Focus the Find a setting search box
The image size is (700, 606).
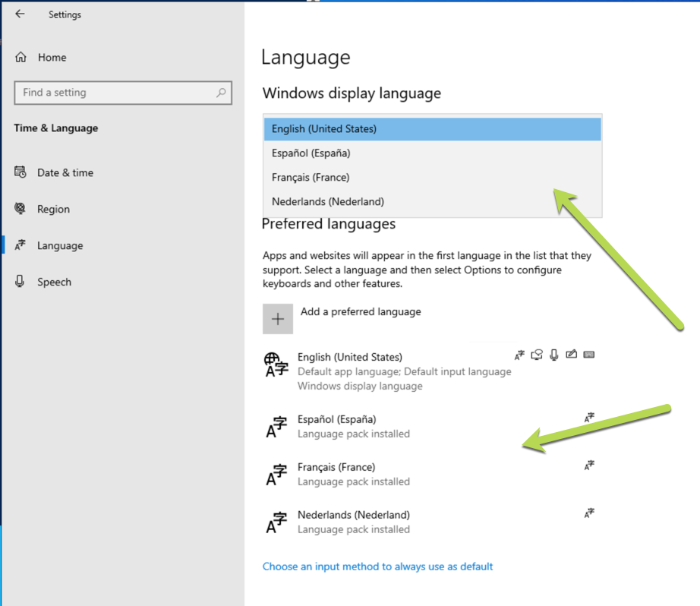point(123,93)
